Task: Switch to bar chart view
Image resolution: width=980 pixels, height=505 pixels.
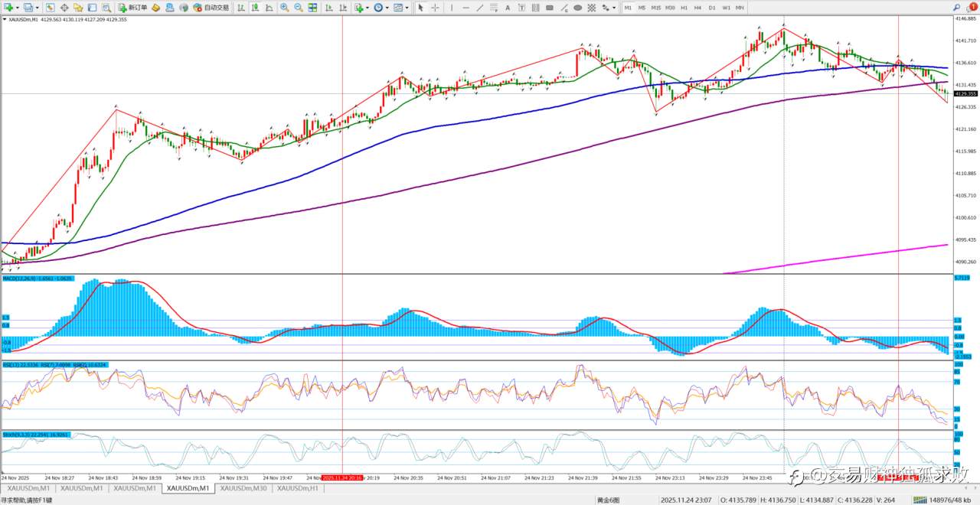Action: click(x=240, y=8)
